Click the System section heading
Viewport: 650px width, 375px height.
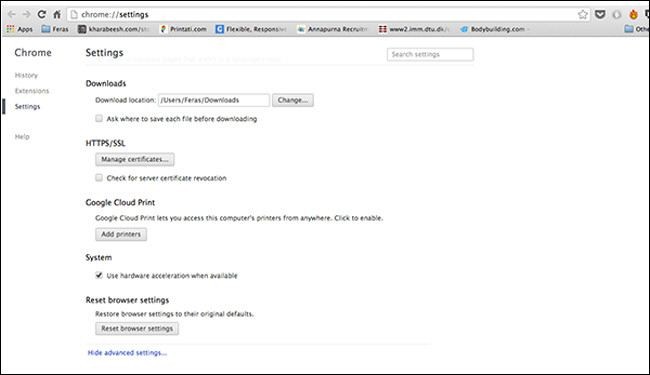tap(99, 257)
